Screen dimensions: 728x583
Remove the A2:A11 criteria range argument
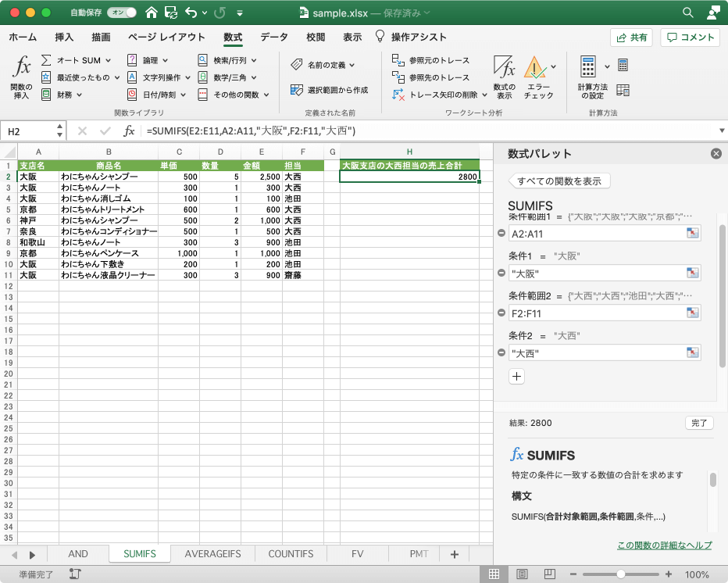501,233
